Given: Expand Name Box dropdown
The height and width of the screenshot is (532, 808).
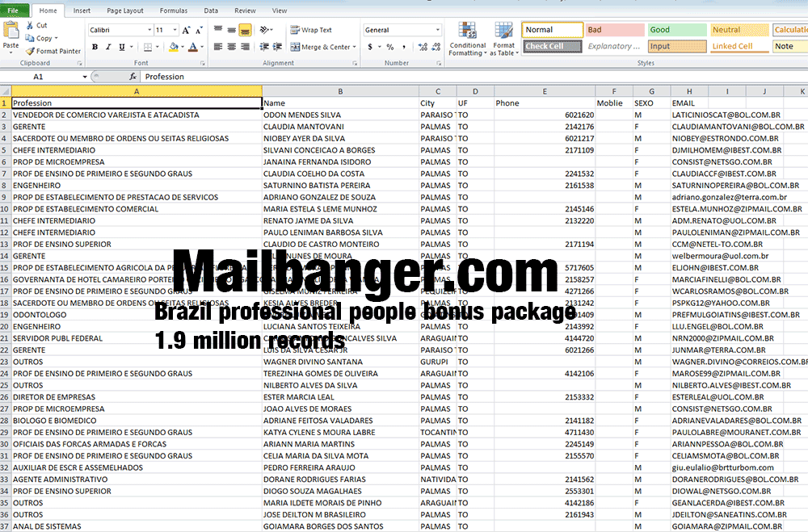Looking at the screenshot, I should click(85, 77).
